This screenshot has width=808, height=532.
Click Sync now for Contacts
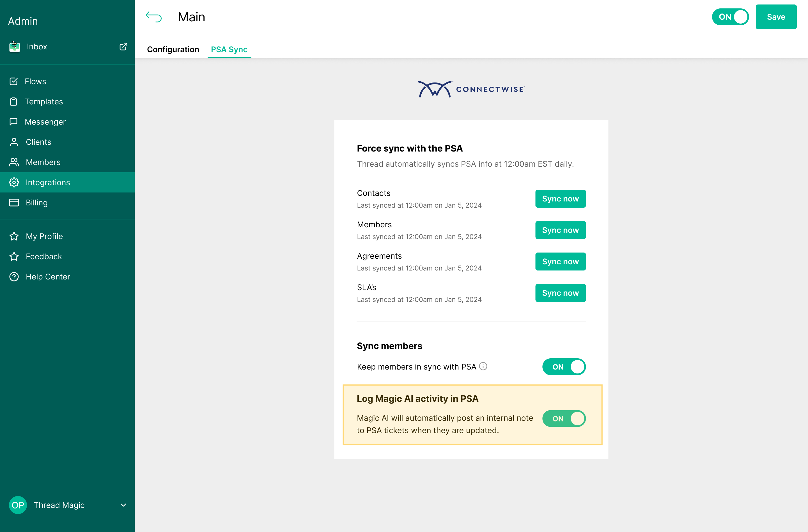pyautogui.click(x=561, y=199)
